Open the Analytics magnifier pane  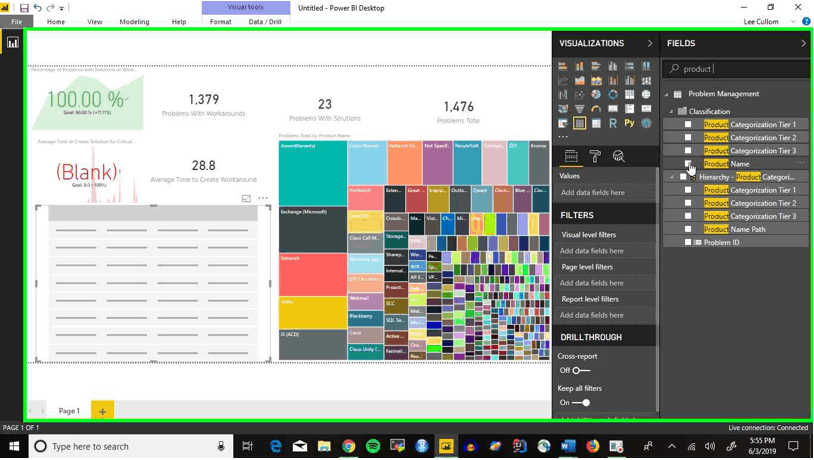click(618, 156)
